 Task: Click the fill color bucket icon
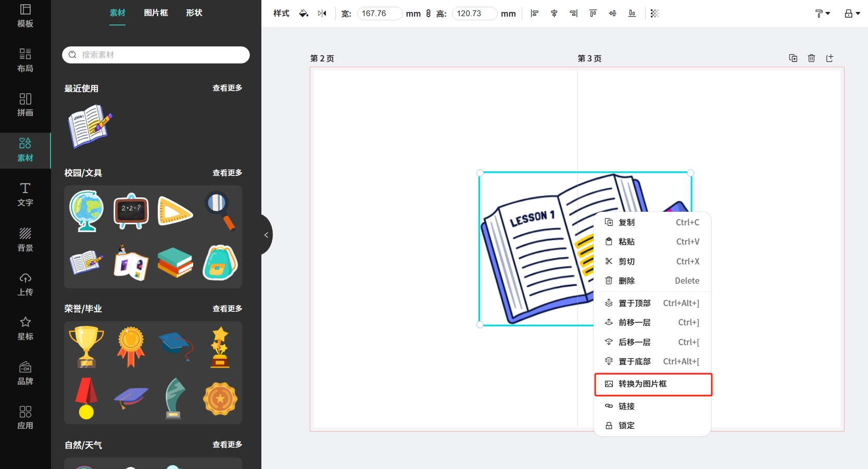point(303,14)
